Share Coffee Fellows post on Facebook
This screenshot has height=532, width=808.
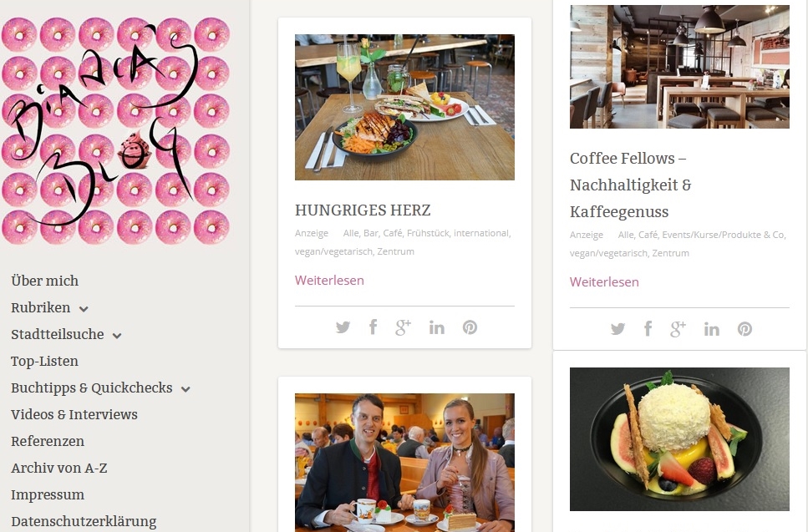(648, 328)
